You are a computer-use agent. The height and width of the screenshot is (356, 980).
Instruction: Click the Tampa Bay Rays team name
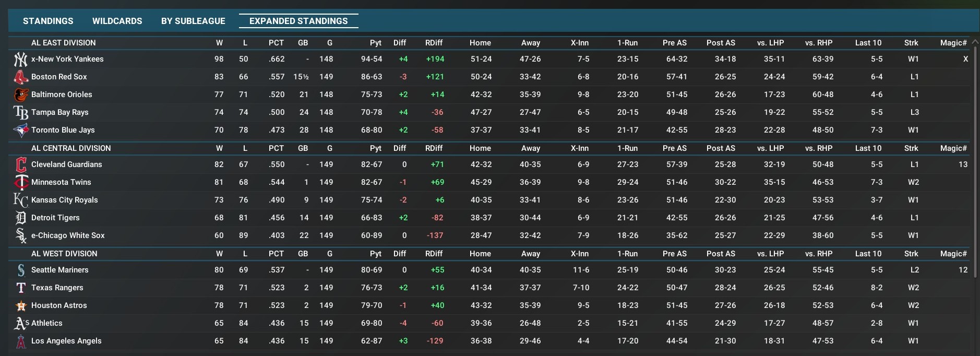(60, 112)
